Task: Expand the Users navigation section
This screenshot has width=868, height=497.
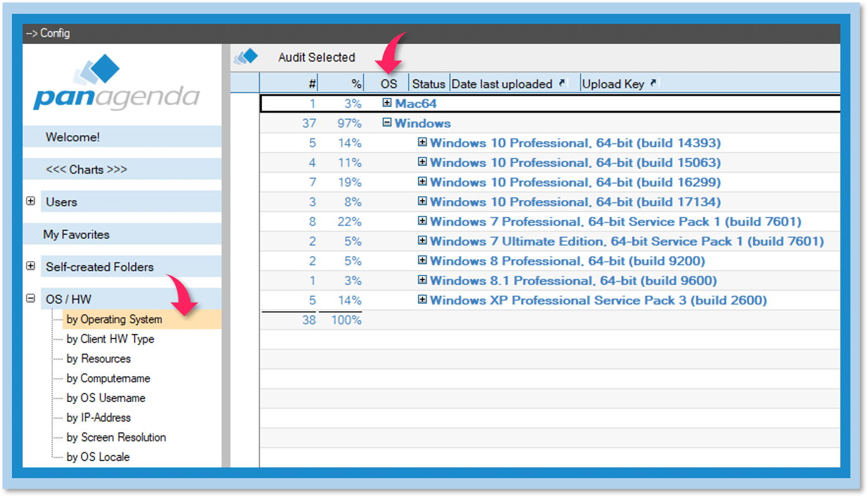Action: coord(30,201)
